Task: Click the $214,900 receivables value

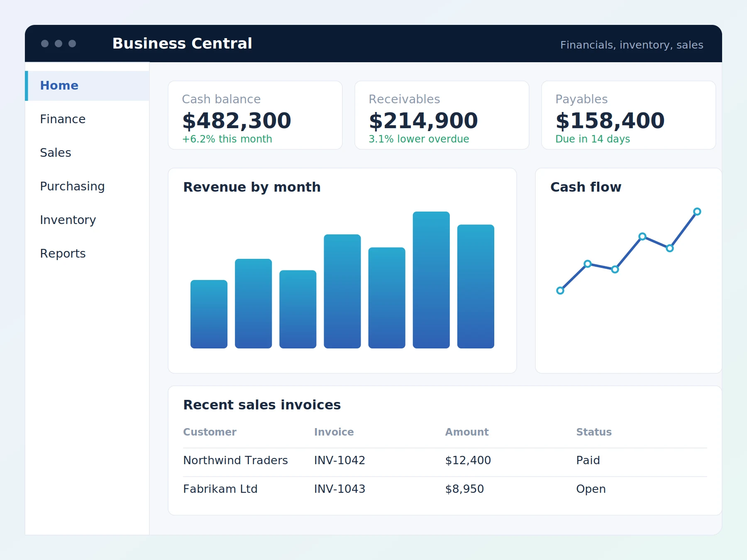Action: (x=423, y=121)
